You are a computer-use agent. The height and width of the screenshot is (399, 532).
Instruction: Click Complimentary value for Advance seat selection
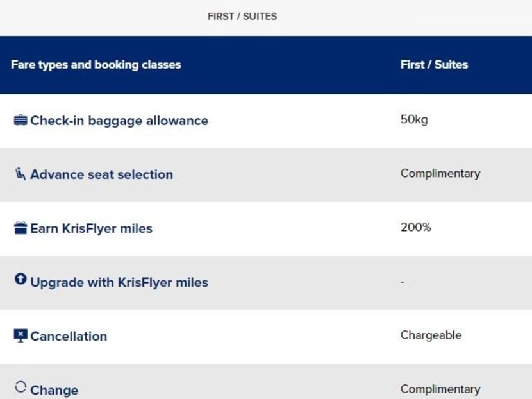click(440, 173)
